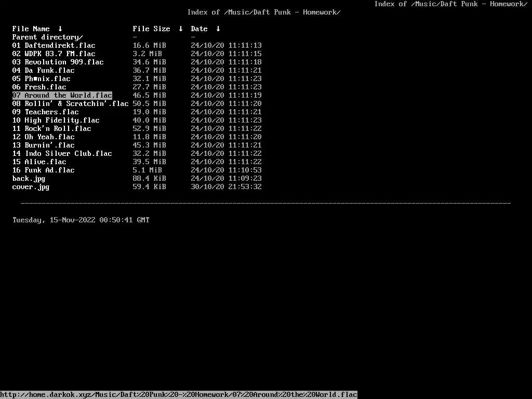The image size is (532, 399).
Task: Click date 24/10/20 11:11:13
Action: click(x=226, y=46)
